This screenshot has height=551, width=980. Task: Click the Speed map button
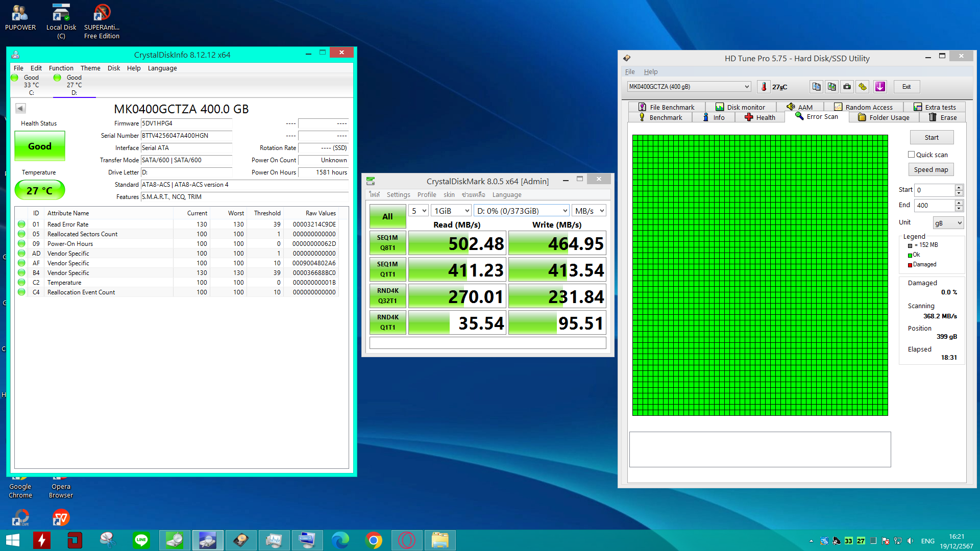tap(930, 169)
